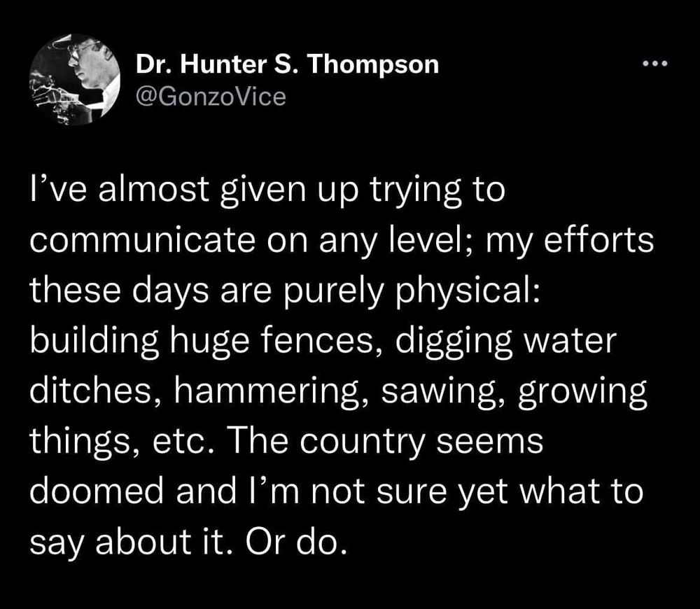Click the line beginning "ditches, hammering, sawing"

click(338, 391)
